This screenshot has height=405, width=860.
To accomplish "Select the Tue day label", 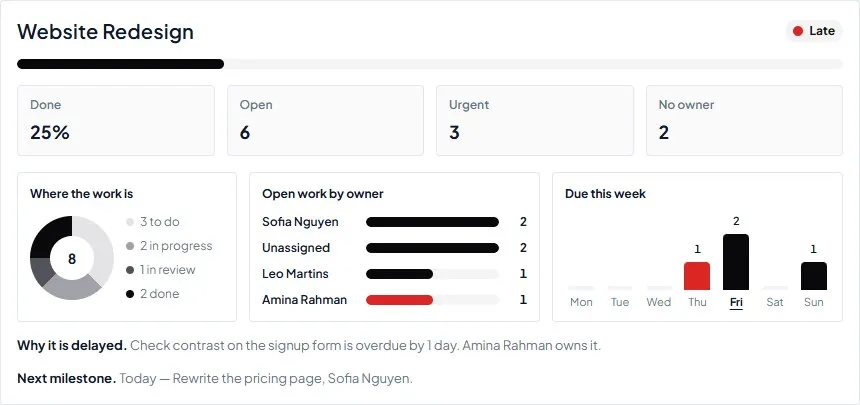I will (x=620, y=302).
